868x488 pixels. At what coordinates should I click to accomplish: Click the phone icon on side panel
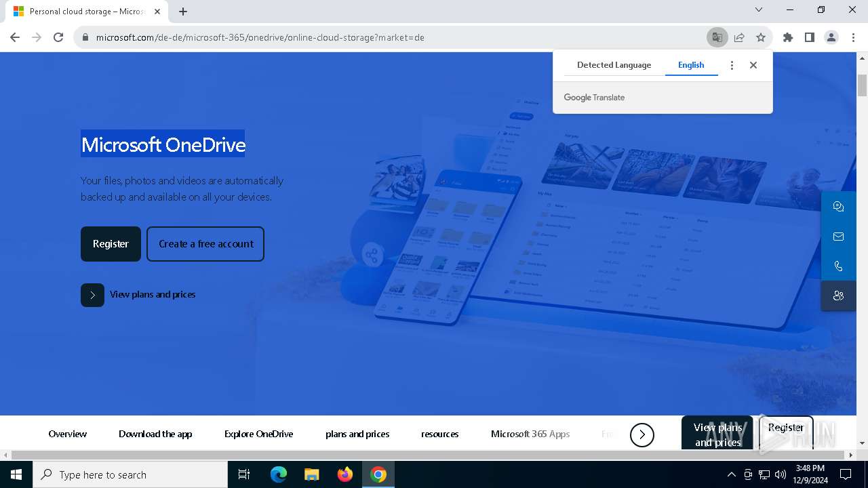click(x=839, y=266)
